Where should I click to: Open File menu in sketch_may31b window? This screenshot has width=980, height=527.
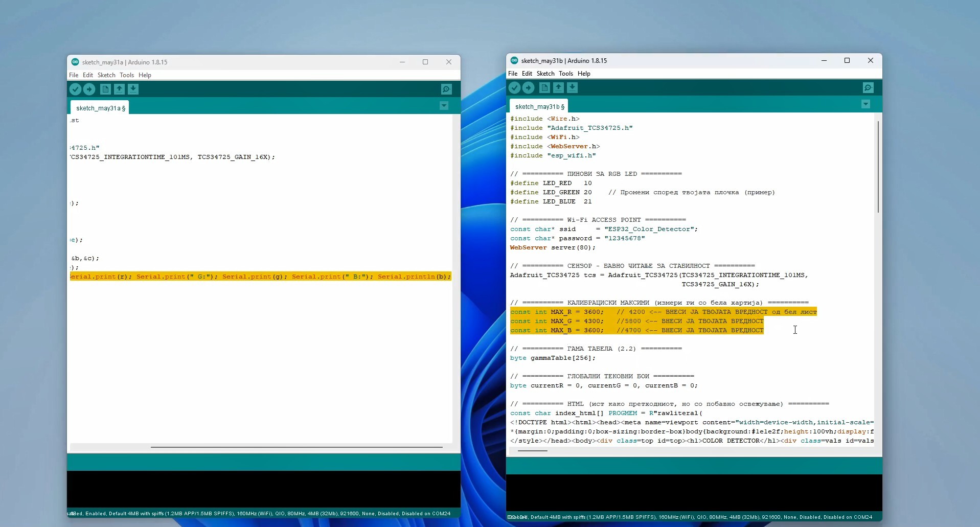(513, 74)
